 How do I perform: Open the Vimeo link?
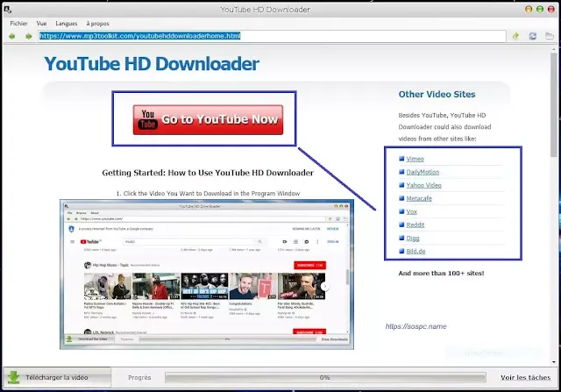pos(415,159)
